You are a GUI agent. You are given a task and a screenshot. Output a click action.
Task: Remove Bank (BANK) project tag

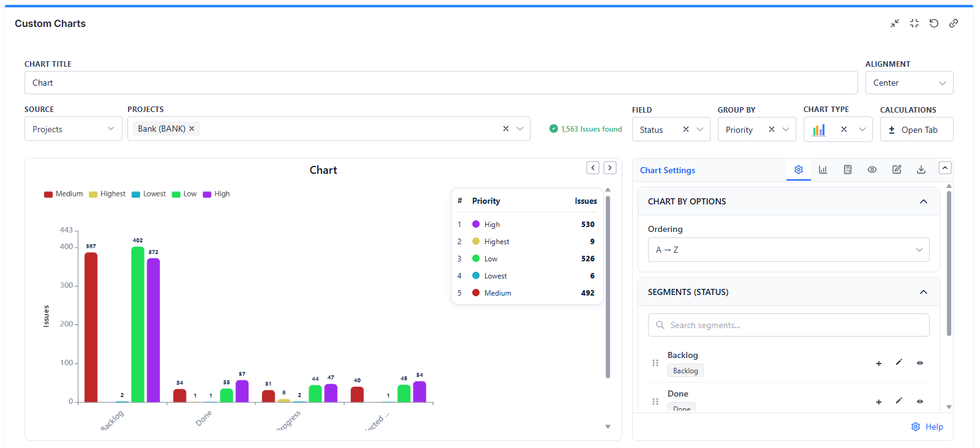[x=192, y=129]
